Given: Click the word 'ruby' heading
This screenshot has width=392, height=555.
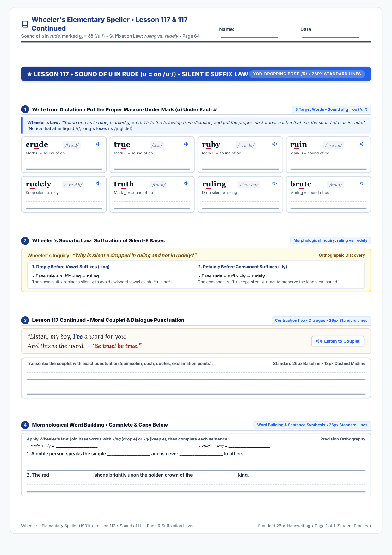Looking at the screenshot, I should click(211, 144).
